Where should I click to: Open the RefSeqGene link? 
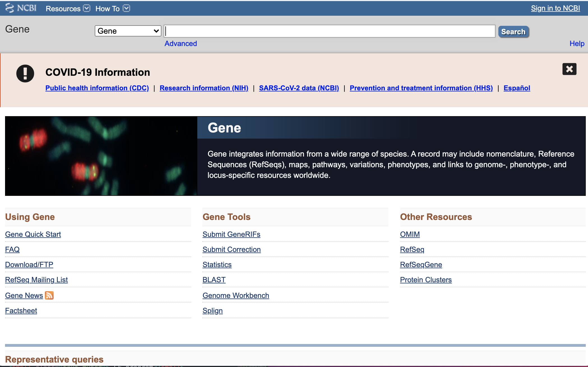[x=421, y=265]
